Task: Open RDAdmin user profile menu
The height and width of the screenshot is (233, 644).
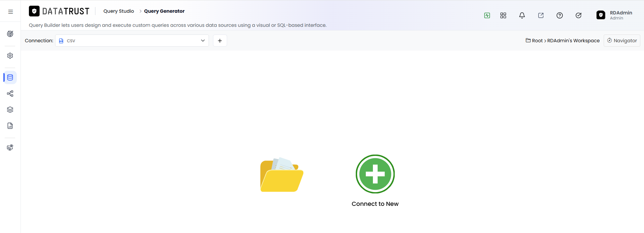Action: pyautogui.click(x=614, y=15)
